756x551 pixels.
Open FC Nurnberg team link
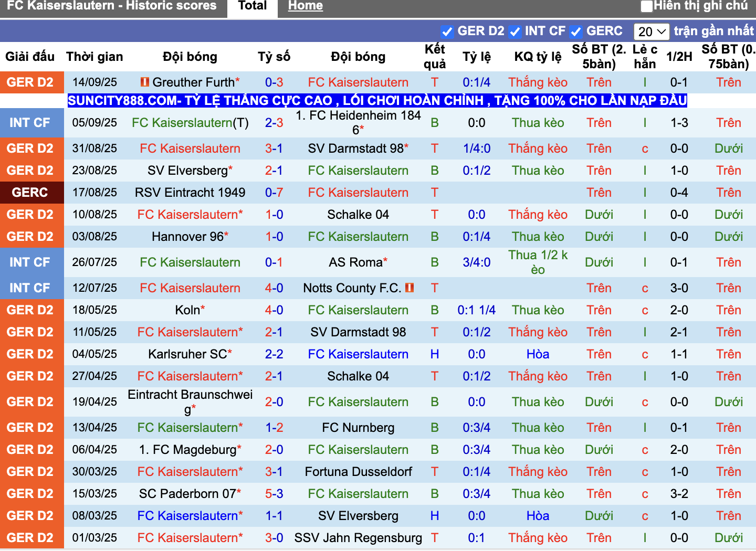click(358, 428)
